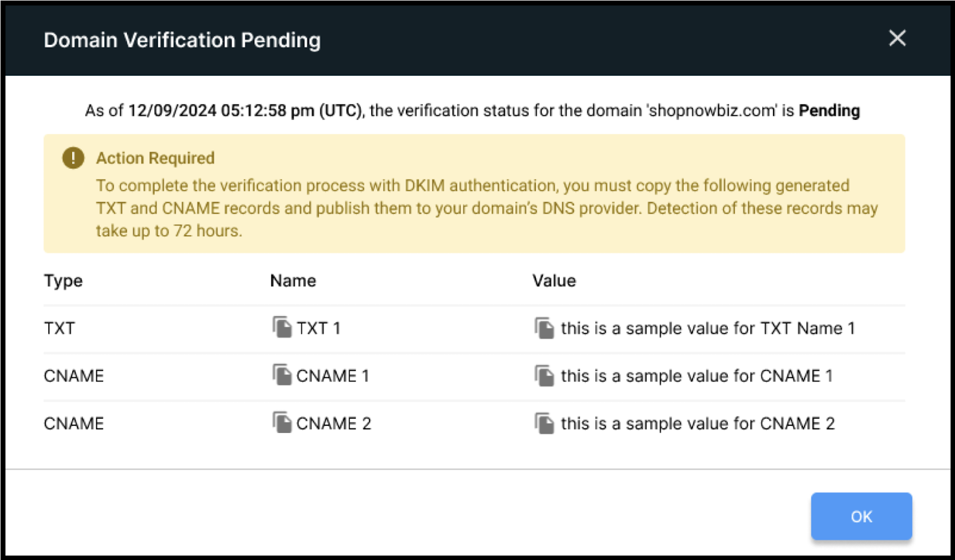Screen dimensions: 955x560
Task: Close the Domain Verification Pending dialog
Action: (x=897, y=38)
